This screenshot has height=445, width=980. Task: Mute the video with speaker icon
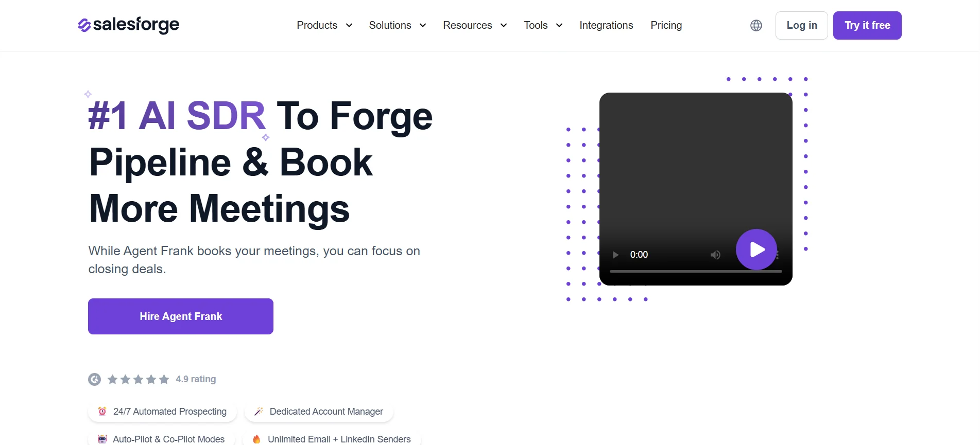pyautogui.click(x=715, y=255)
